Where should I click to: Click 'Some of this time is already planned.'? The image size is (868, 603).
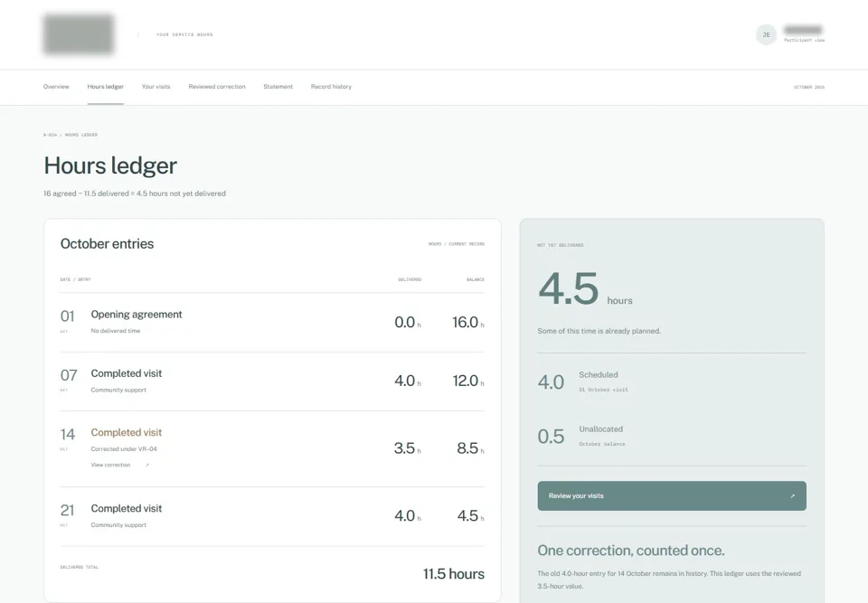click(599, 331)
